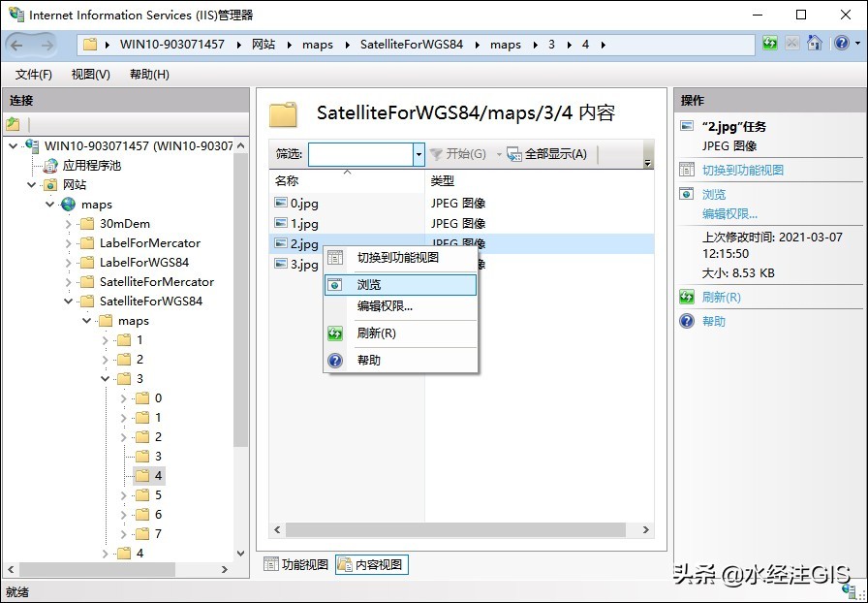Click the filter text input field
The height and width of the screenshot is (603, 868).
(359, 154)
